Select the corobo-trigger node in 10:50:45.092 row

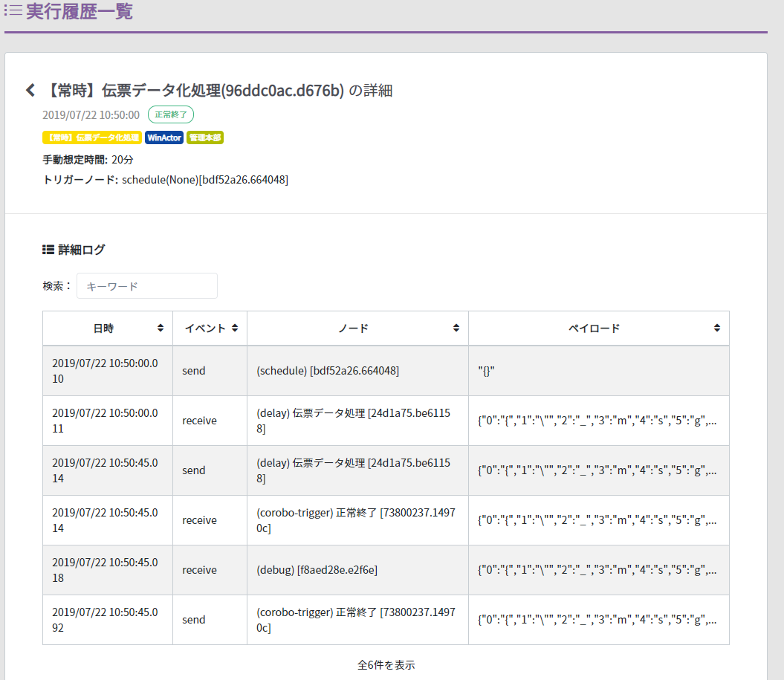coord(357,620)
